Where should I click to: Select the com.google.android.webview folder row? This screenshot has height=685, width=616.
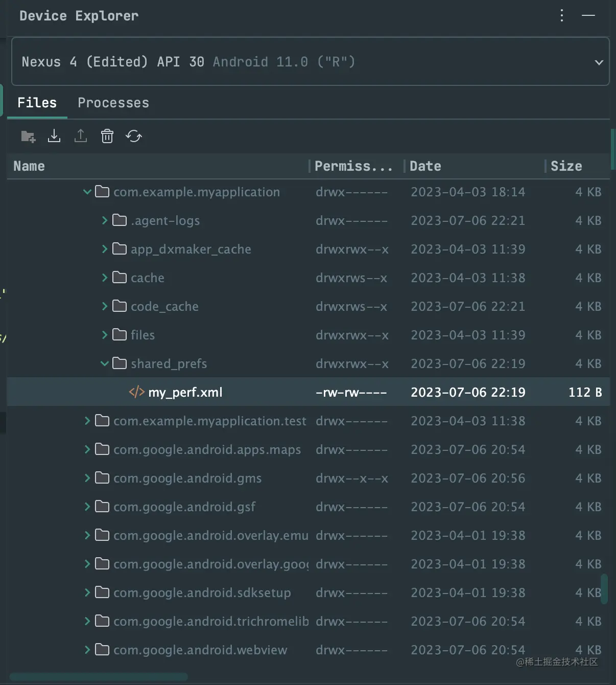click(200, 650)
